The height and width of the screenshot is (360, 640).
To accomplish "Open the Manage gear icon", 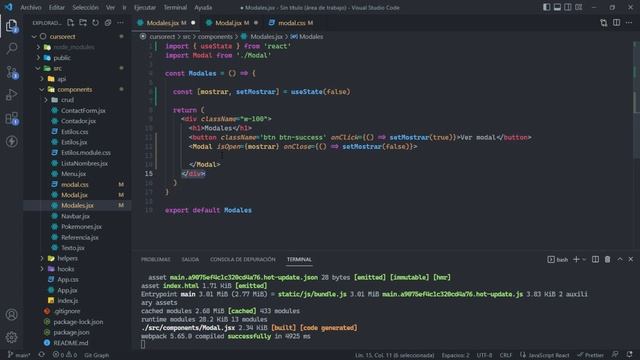I will (12, 337).
